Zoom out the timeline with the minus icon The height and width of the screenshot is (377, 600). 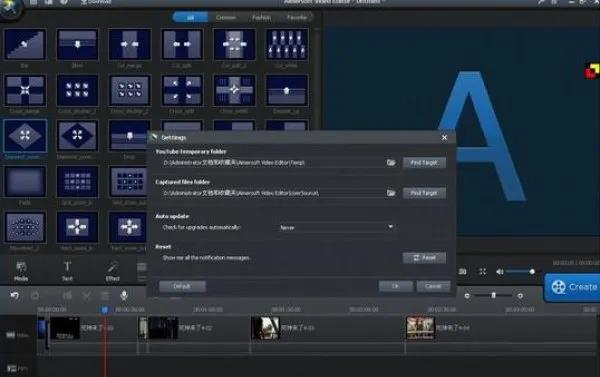(467, 295)
